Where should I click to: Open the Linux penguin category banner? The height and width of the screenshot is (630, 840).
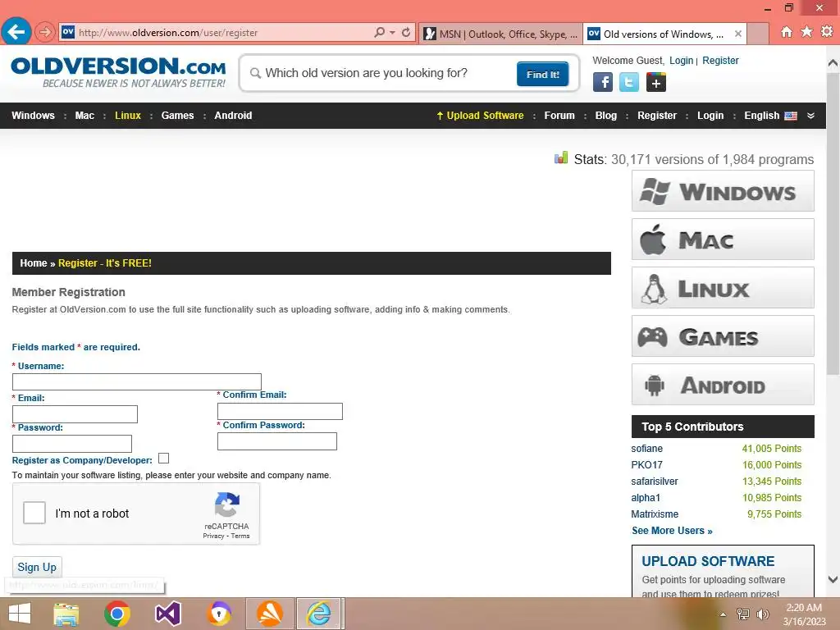click(x=723, y=288)
